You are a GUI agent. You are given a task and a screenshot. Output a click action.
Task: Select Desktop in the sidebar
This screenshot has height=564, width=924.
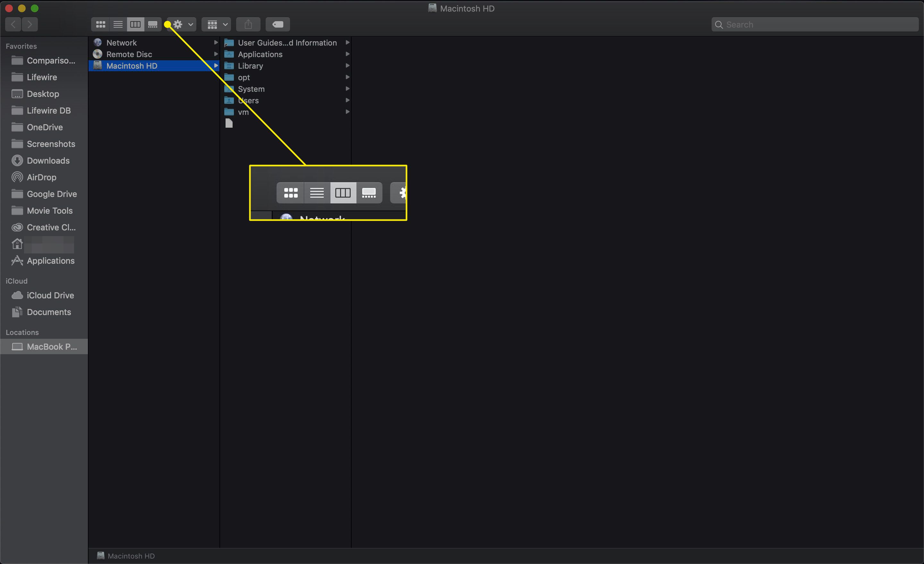coord(44,94)
